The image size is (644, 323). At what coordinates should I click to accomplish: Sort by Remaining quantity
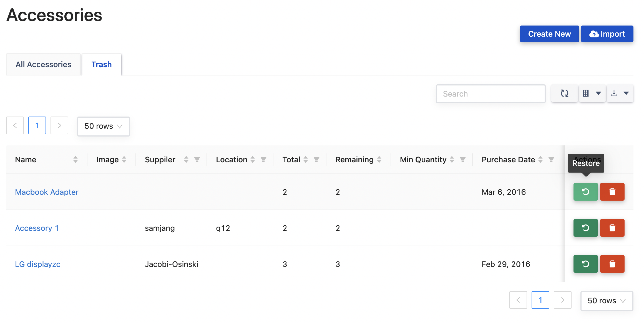[379, 160]
